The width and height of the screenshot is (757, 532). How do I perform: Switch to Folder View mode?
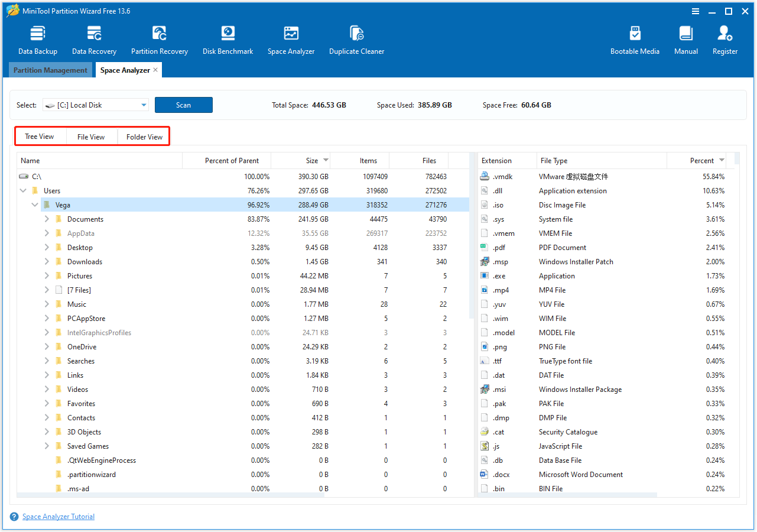144,137
